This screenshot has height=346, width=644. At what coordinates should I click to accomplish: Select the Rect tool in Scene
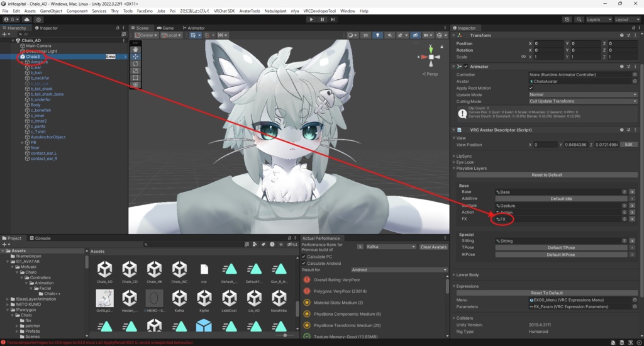[135, 77]
